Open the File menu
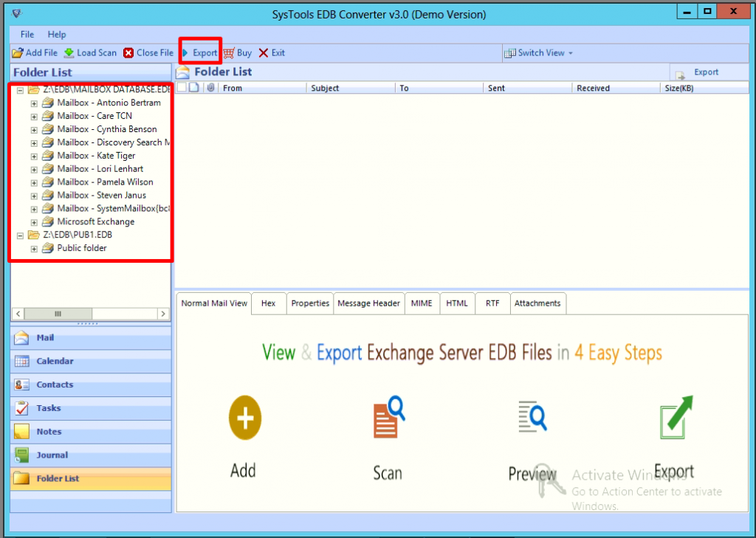This screenshot has width=756, height=538. pos(27,35)
